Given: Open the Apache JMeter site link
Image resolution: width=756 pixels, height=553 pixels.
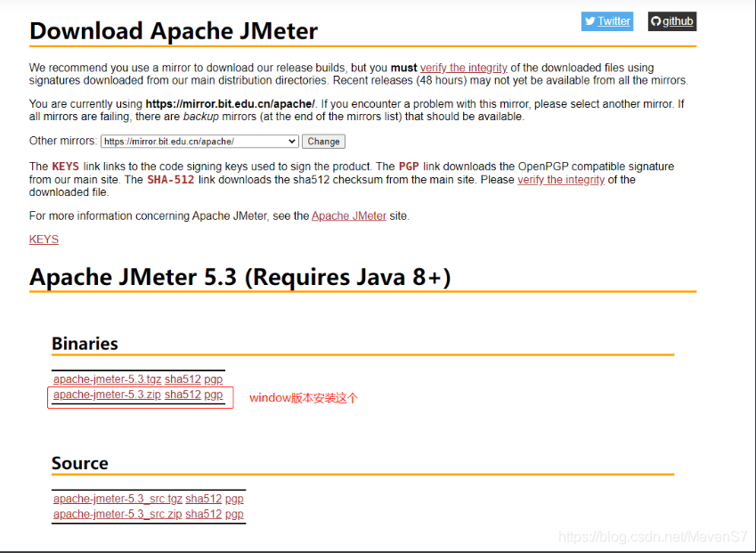Looking at the screenshot, I should (x=348, y=216).
